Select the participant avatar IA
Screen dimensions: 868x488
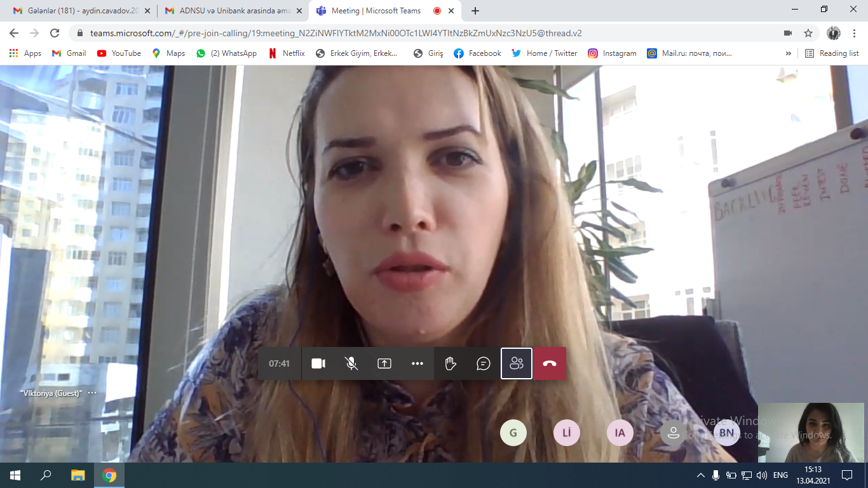[x=620, y=433]
